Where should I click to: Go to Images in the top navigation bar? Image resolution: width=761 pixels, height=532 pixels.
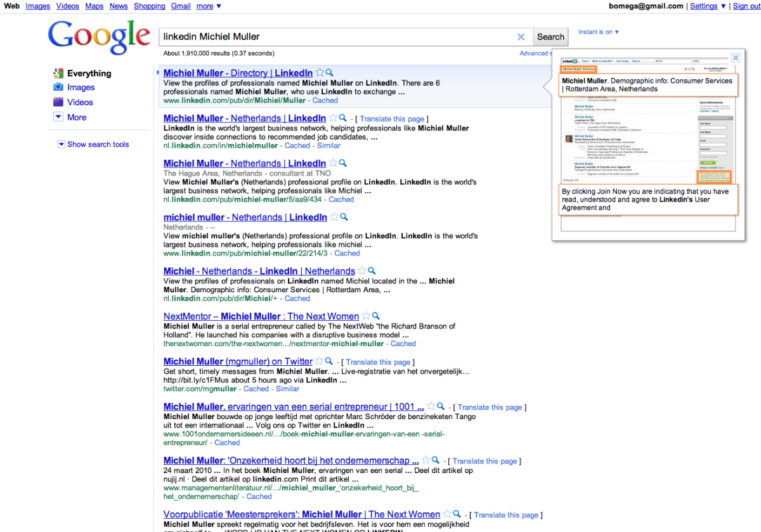point(38,6)
